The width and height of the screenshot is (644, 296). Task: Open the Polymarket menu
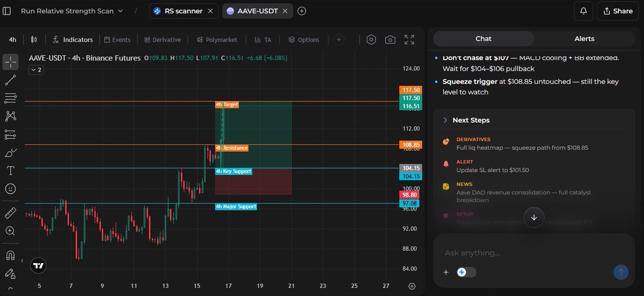(x=217, y=40)
